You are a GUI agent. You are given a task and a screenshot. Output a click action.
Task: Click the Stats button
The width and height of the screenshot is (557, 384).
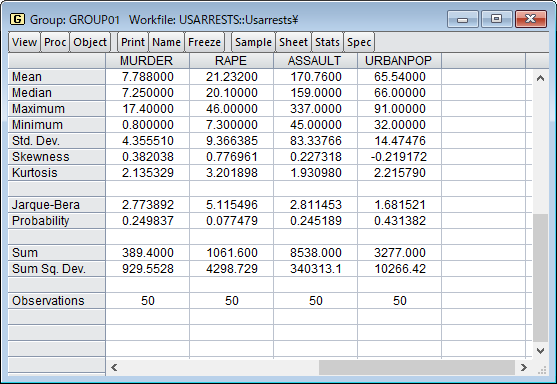coord(328,42)
